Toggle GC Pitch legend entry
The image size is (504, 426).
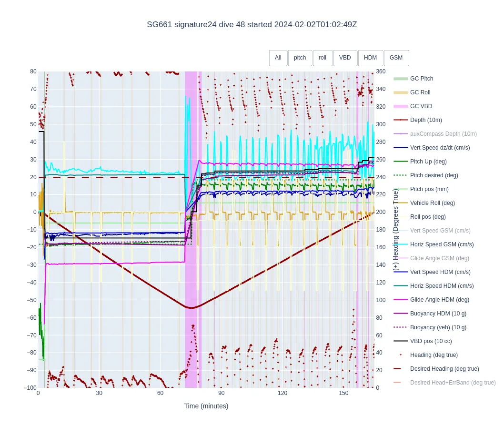pyautogui.click(x=421, y=79)
